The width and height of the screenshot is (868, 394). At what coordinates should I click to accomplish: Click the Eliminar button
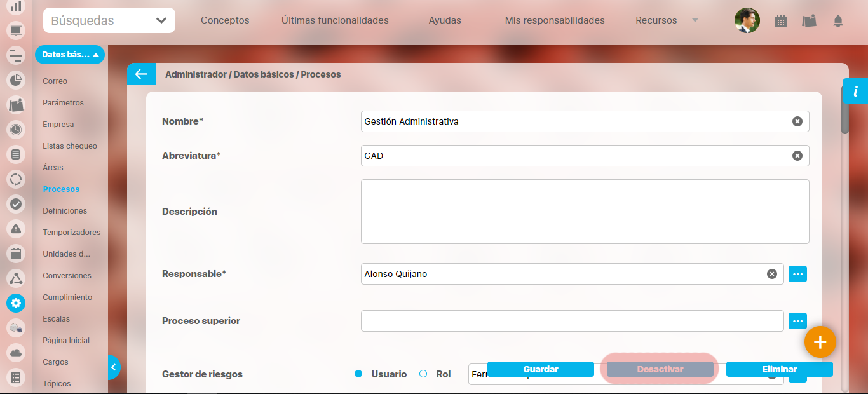(779, 369)
